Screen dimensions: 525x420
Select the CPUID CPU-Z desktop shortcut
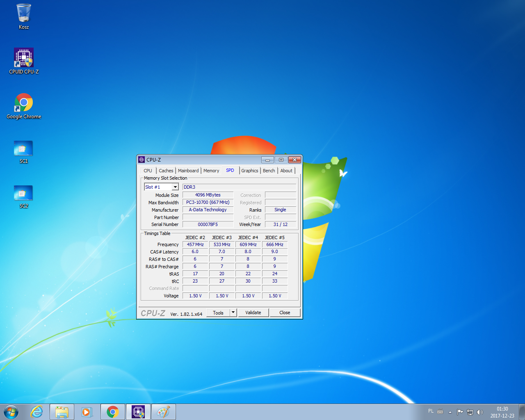click(x=24, y=61)
